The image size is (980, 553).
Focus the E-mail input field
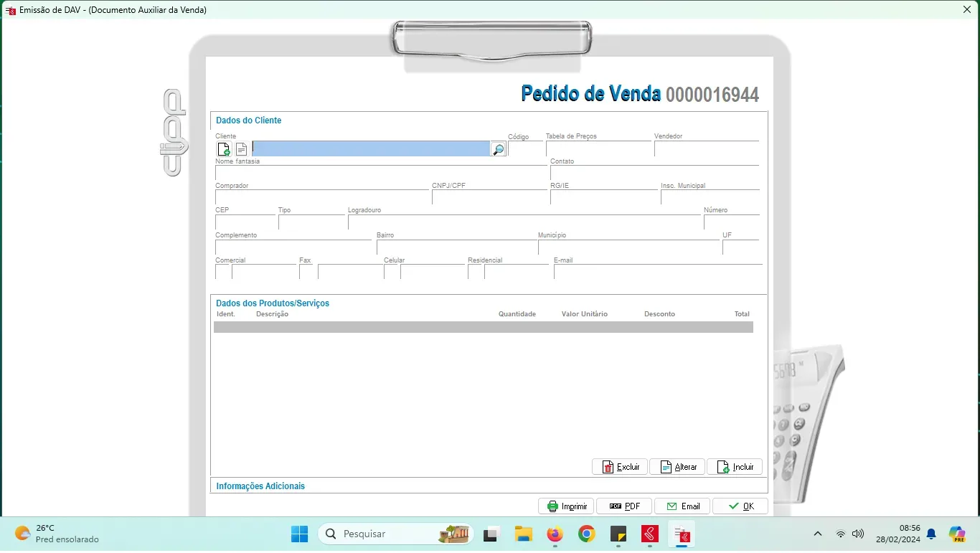pos(657,273)
